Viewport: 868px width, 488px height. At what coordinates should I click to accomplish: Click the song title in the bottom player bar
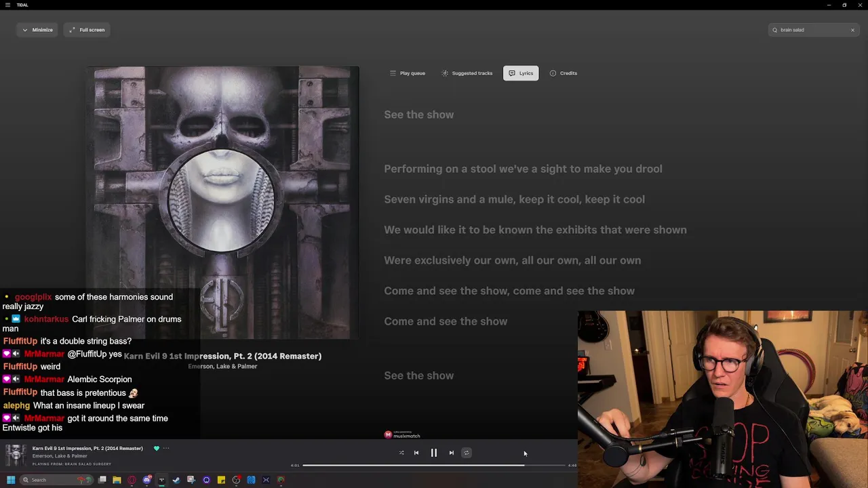coord(87,448)
